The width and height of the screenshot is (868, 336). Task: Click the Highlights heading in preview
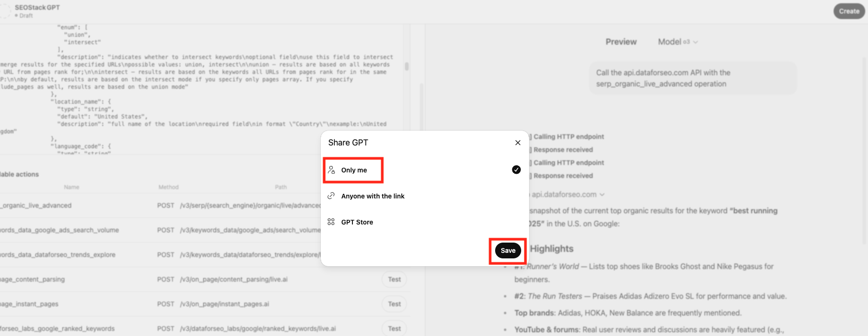click(551, 249)
